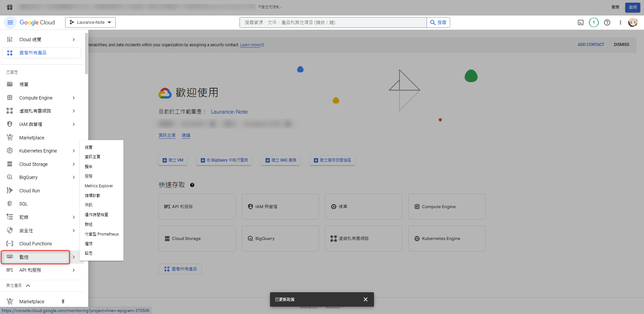Image resolution: width=644 pixels, height=314 pixels.
Task: Open the user account avatar
Action: pyautogui.click(x=633, y=22)
